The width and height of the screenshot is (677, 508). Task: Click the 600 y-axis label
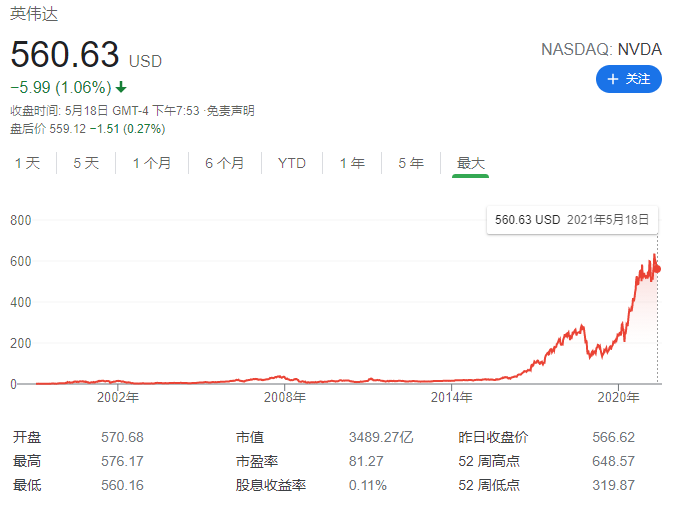tap(21, 261)
